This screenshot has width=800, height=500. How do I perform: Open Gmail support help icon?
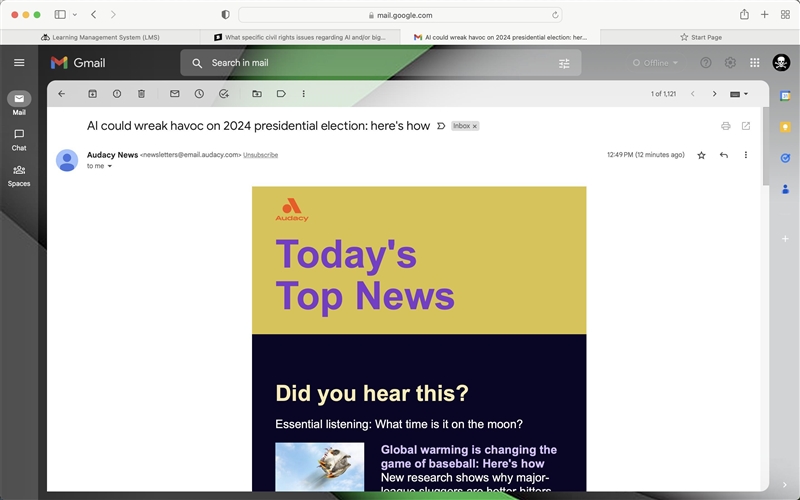[x=706, y=63]
